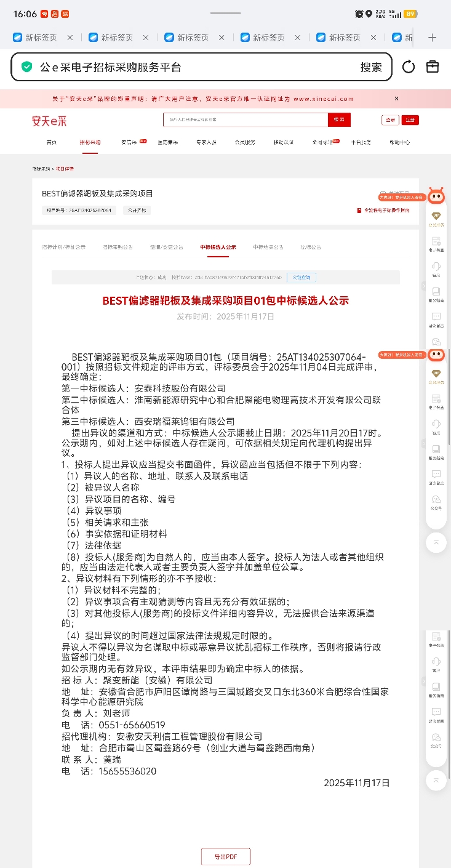Click third candidate 西安瑞福莱钨钼有限公司
This screenshot has width=451, height=868.
185,422
